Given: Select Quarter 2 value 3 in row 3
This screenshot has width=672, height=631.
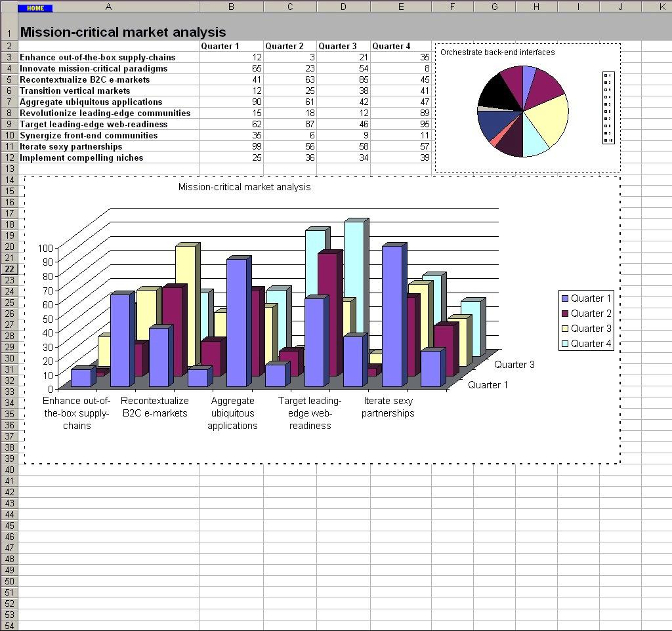Looking at the screenshot, I should [x=290, y=58].
